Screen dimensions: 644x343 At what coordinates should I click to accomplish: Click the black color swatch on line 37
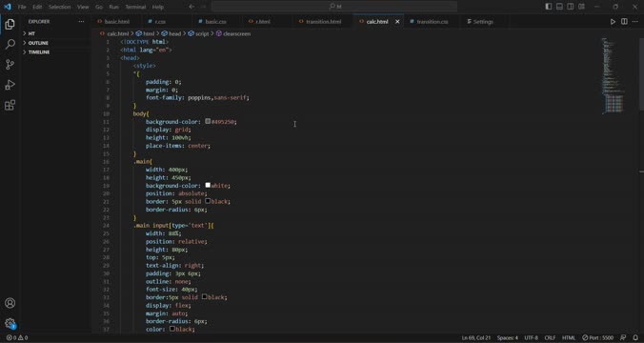pyautogui.click(x=172, y=329)
